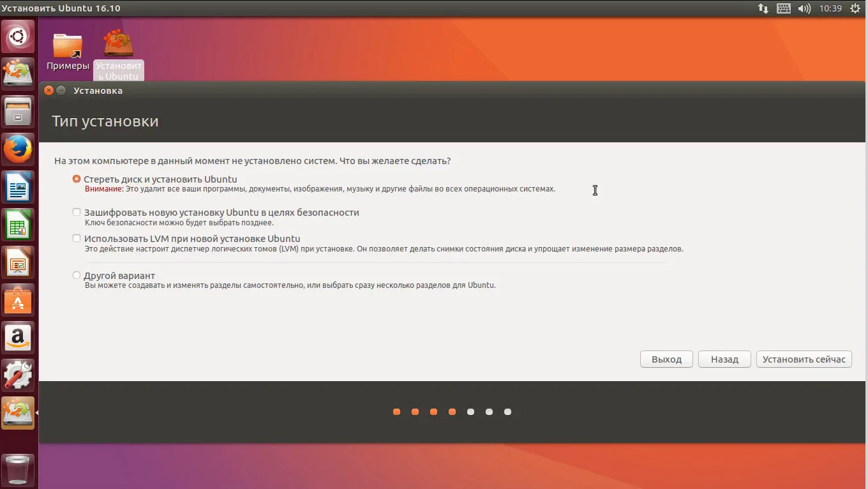Click the installer launcher icon below Dash
The height and width of the screenshot is (489, 868).
[18, 74]
